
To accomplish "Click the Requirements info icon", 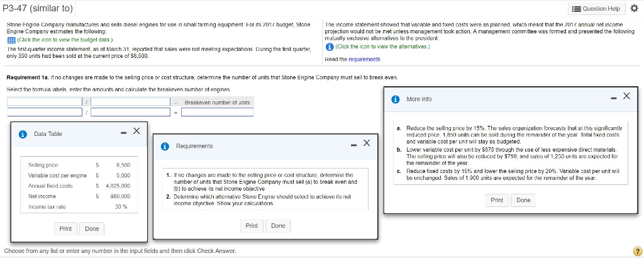I will click(165, 146).
